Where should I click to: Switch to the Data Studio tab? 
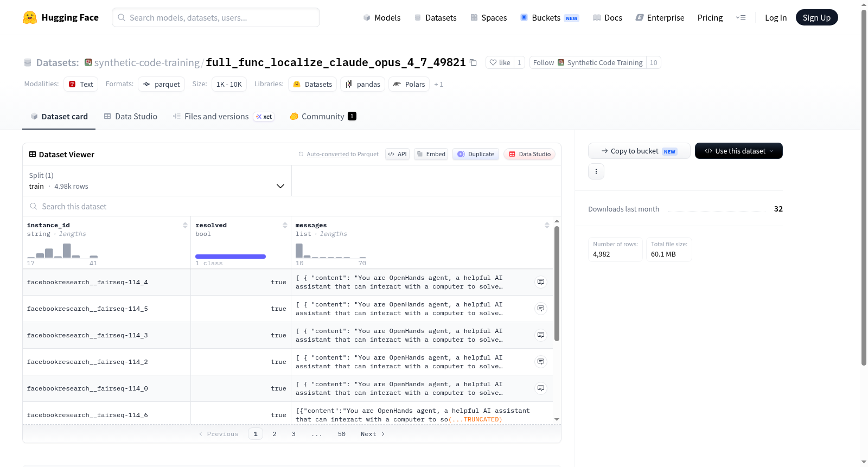pyautogui.click(x=131, y=116)
